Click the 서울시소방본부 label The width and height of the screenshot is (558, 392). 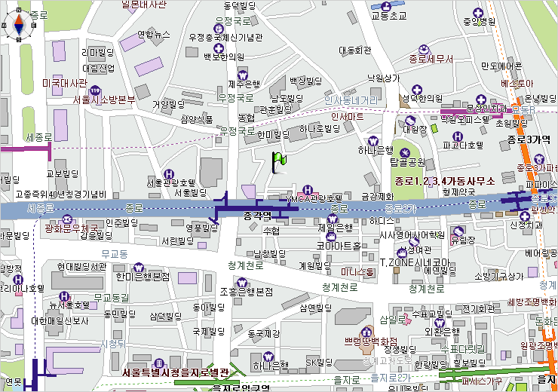tap(103, 100)
